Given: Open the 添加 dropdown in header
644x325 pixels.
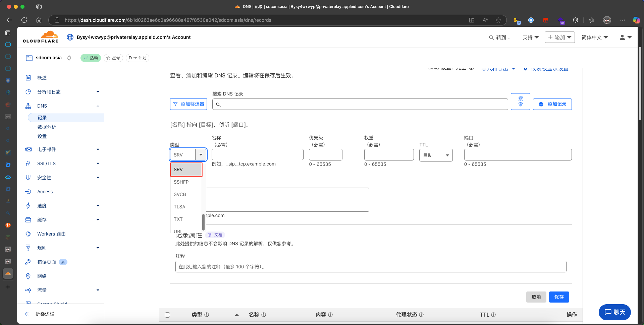Looking at the screenshot, I should click(x=560, y=37).
